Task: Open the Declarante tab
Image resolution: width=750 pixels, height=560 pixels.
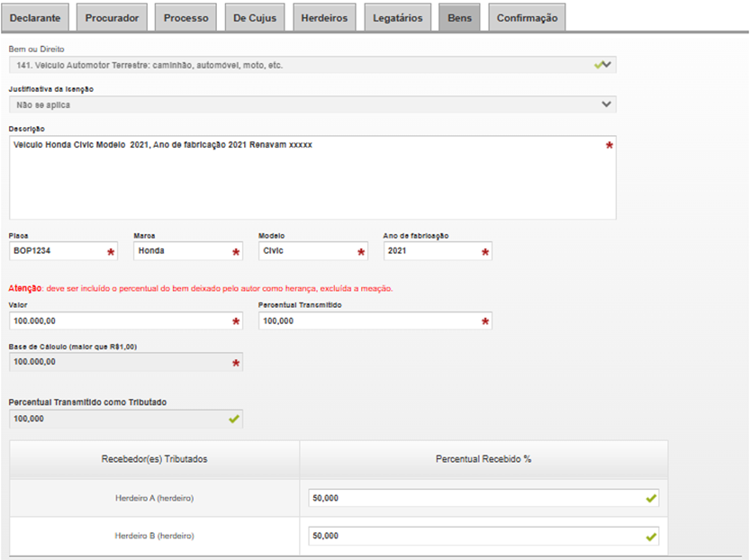Action: [36, 18]
